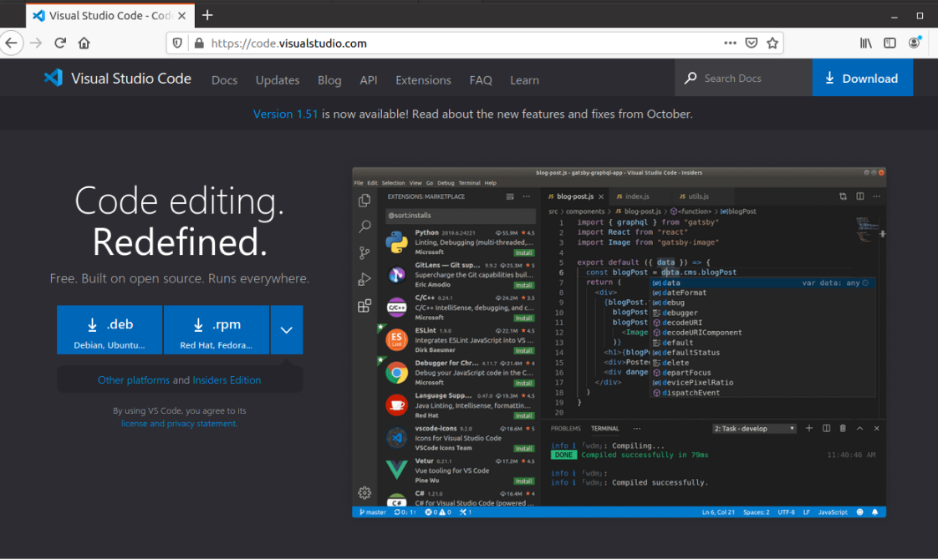This screenshot has height=560, width=938.
Task: Open the Source Control view icon
Action: coord(364,252)
